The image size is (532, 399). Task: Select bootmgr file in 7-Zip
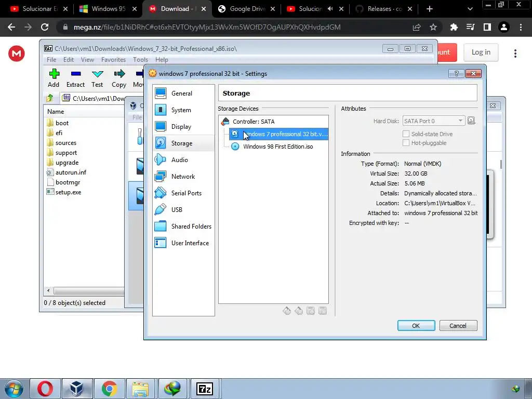click(63, 182)
